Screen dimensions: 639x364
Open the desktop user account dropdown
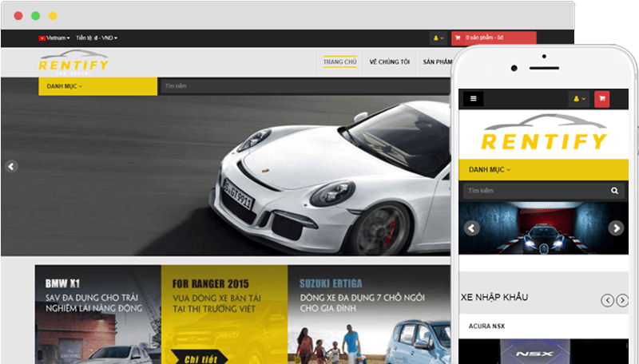click(439, 38)
